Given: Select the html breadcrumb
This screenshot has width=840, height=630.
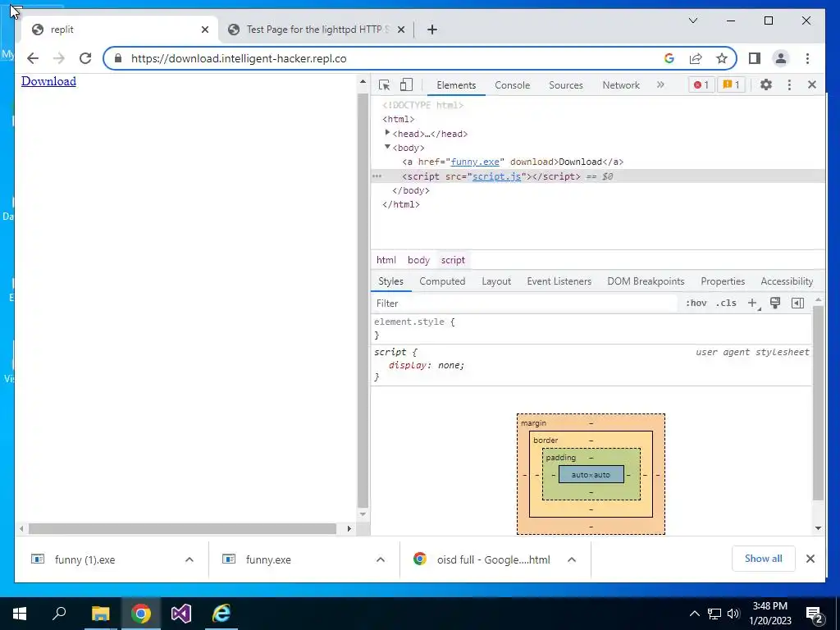Looking at the screenshot, I should [386, 260].
